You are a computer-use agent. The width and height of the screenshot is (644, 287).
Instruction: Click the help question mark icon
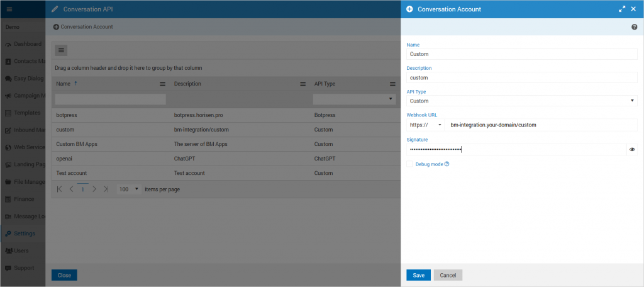pos(634,27)
